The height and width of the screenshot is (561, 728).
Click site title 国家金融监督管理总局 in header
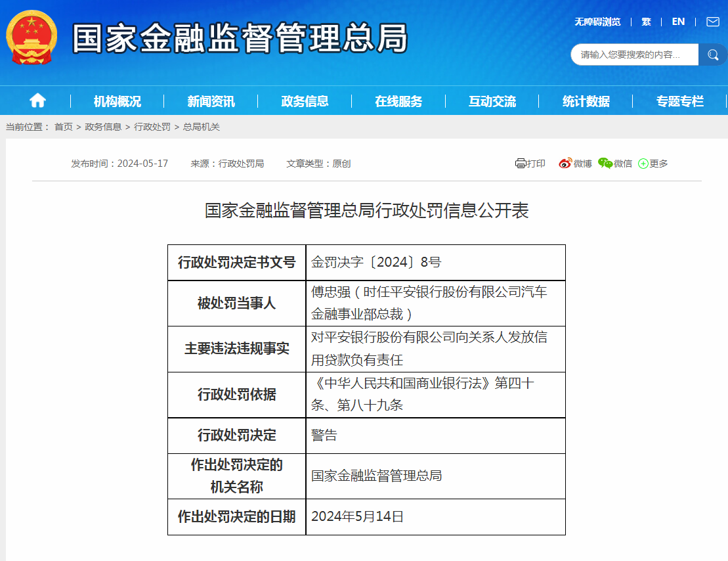240,38
